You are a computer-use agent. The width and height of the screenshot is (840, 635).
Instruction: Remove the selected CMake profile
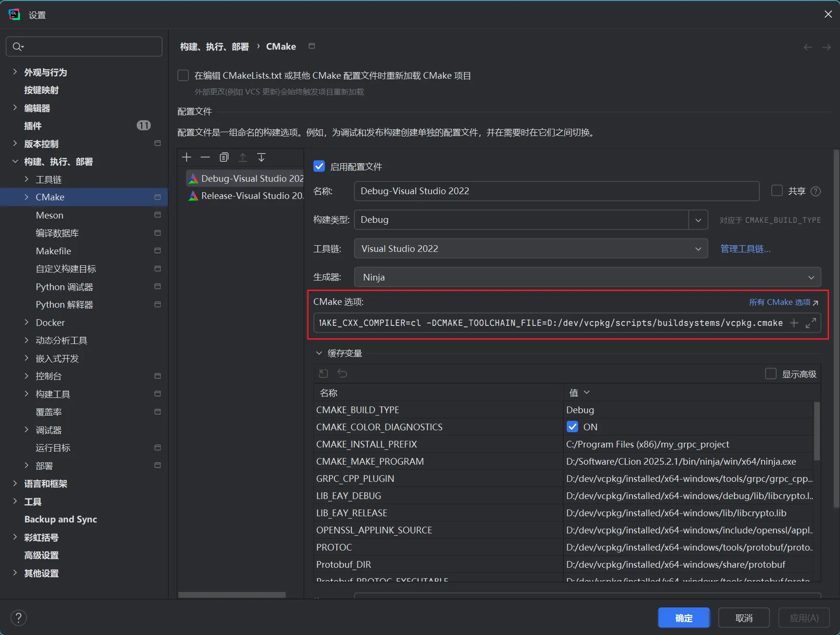(x=205, y=157)
